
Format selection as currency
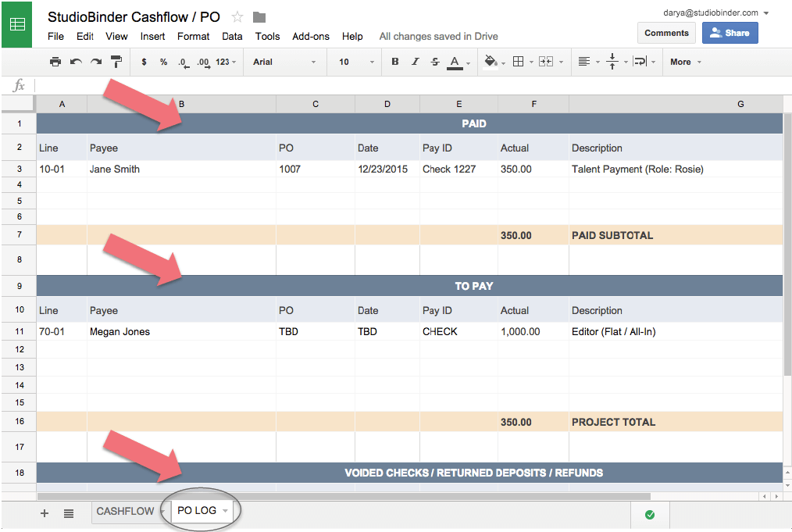145,61
